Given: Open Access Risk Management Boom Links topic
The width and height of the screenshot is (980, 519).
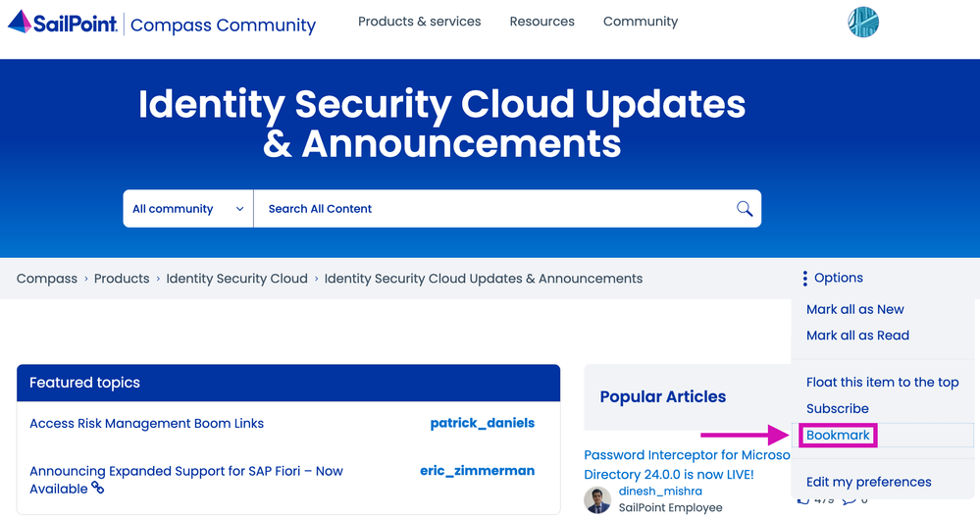Looking at the screenshot, I should 146,424.
